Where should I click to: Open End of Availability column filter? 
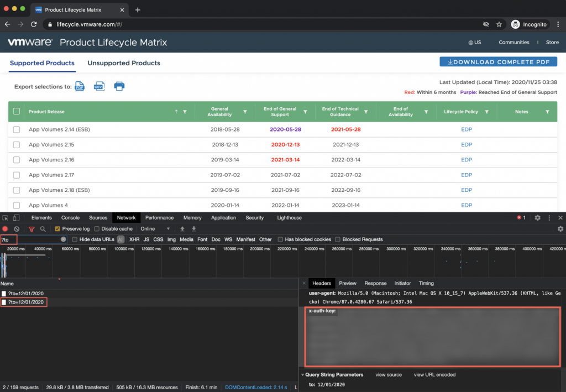pyautogui.click(x=426, y=112)
